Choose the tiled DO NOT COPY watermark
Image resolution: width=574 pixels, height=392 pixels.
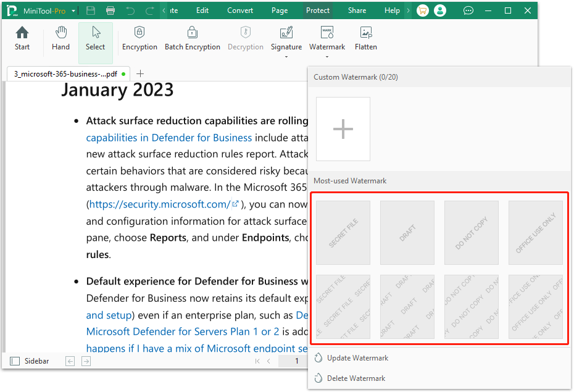point(472,307)
